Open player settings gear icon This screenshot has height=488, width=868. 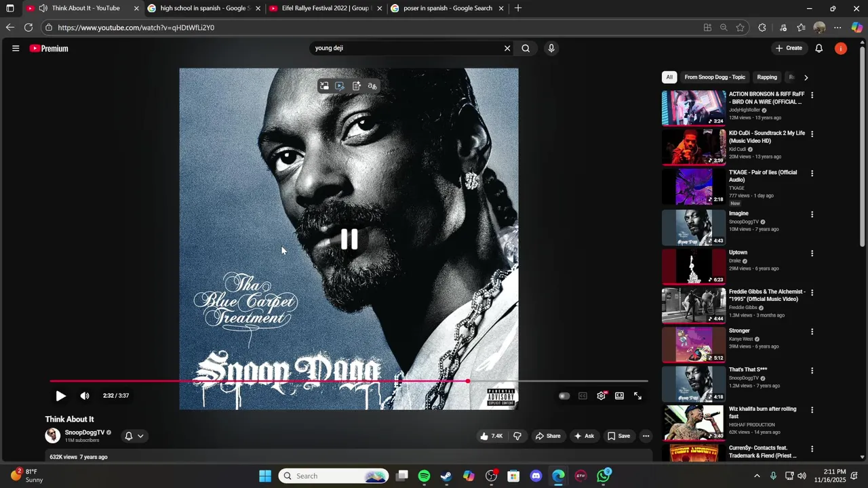click(x=601, y=396)
